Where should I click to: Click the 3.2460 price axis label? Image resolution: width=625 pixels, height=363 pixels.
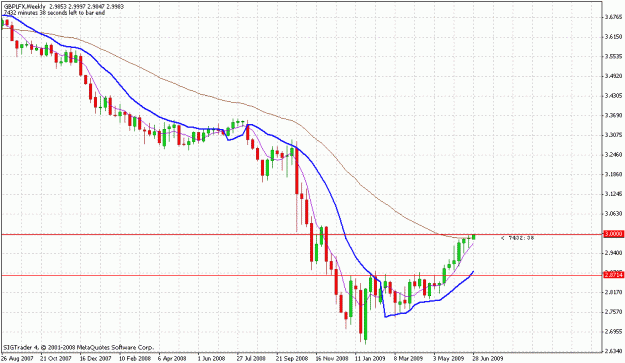coord(613,155)
